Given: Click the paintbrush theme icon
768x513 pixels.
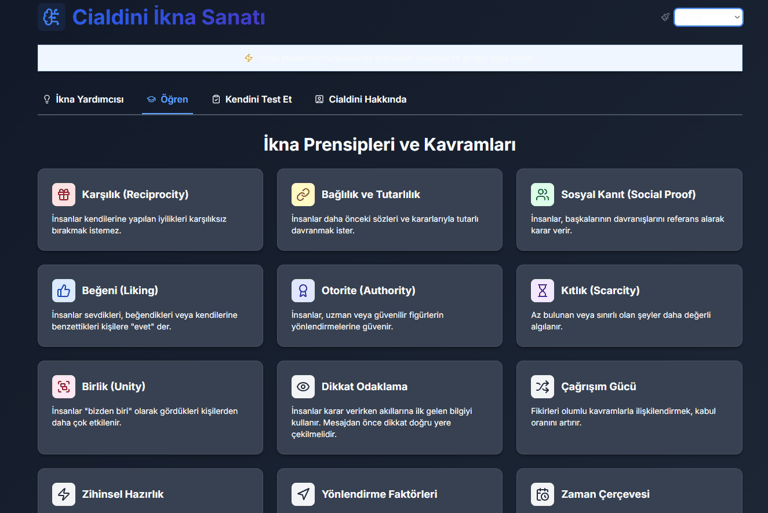Looking at the screenshot, I should (665, 17).
